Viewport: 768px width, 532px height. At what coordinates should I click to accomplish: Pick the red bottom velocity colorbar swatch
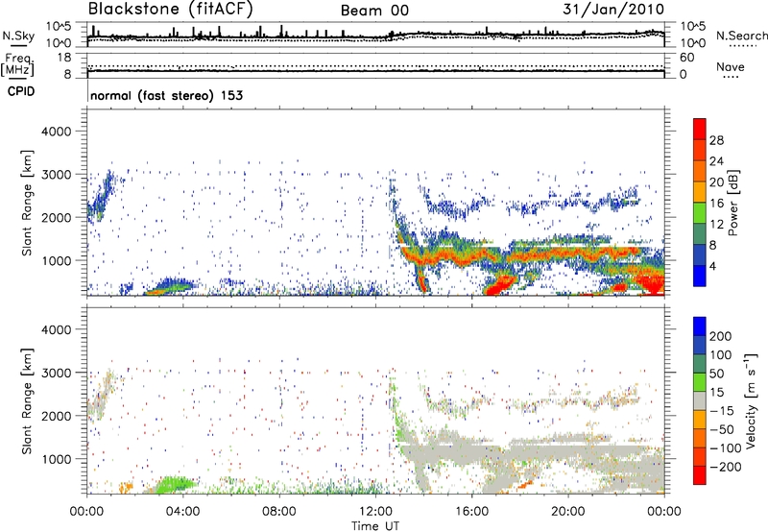click(700, 475)
